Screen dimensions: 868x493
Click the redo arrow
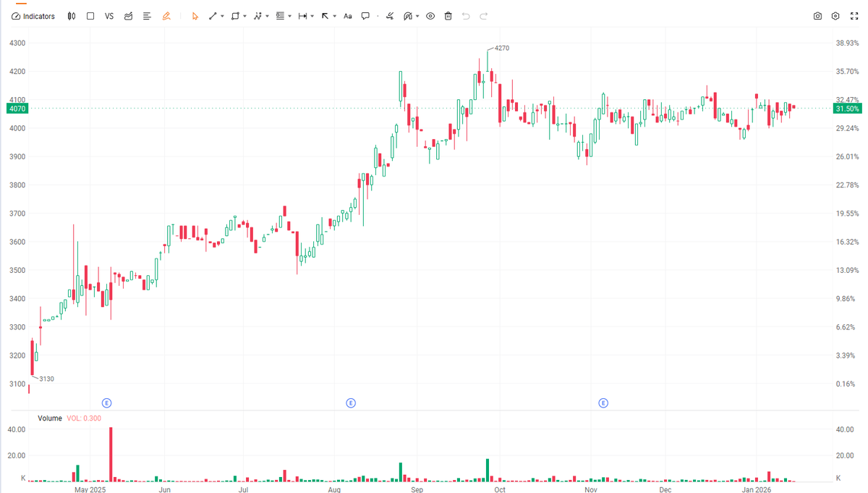(x=484, y=16)
